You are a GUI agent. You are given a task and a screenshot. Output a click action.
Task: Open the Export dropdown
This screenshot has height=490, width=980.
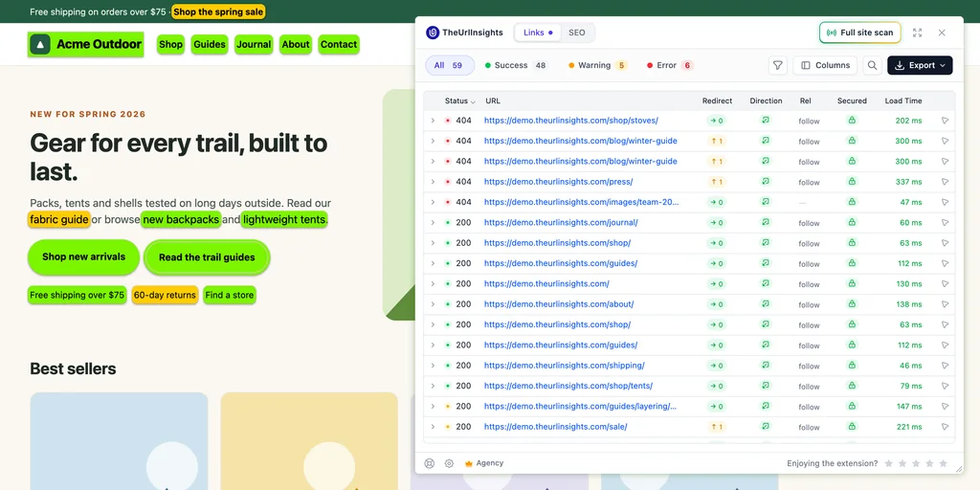(x=920, y=65)
